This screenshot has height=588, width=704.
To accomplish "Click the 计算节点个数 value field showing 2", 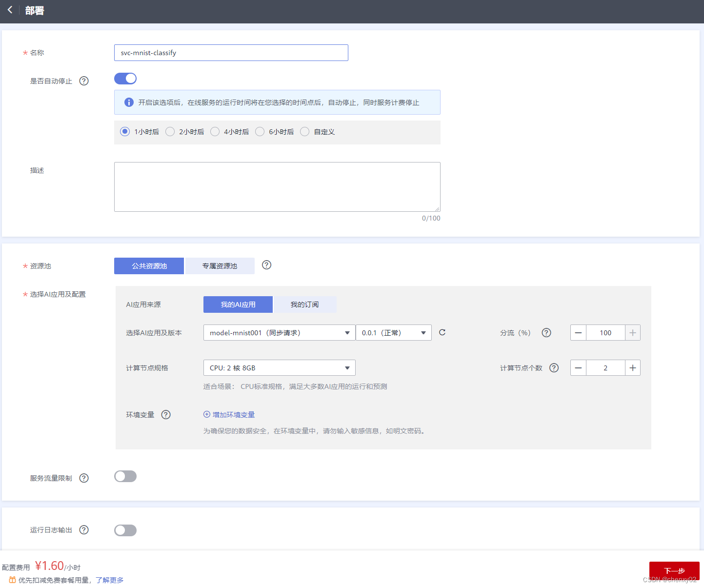I will click(x=605, y=368).
